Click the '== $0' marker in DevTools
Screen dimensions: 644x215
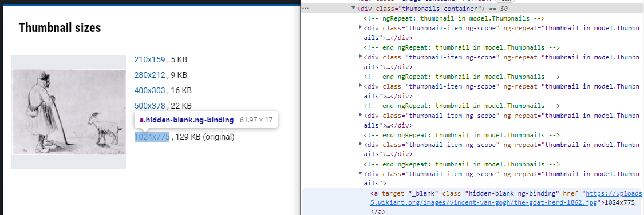497,8
